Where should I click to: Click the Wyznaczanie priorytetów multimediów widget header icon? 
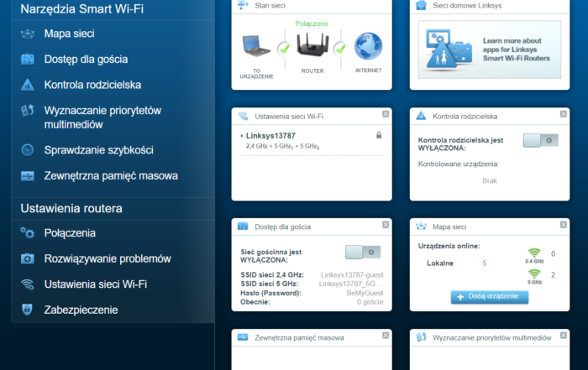pos(421,337)
